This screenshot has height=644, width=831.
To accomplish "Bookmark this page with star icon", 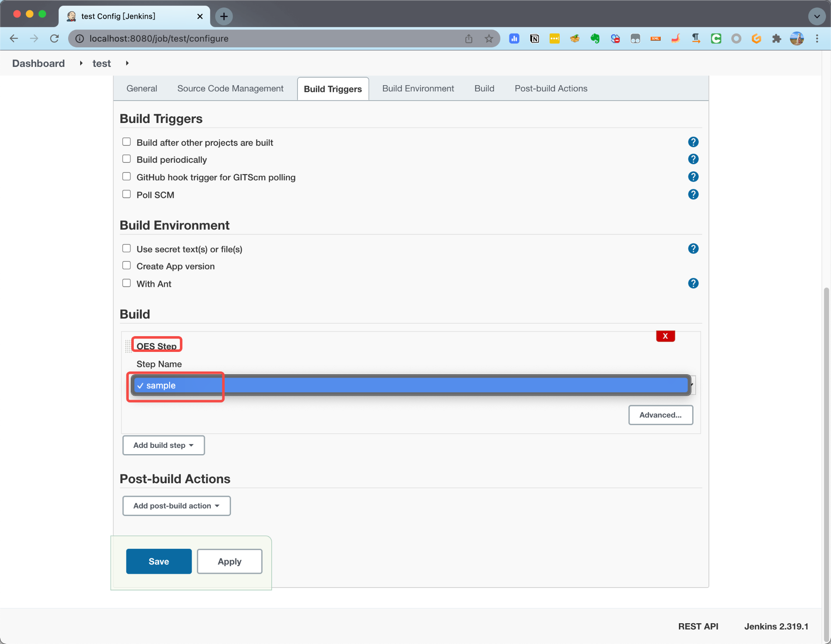I will pos(489,39).
